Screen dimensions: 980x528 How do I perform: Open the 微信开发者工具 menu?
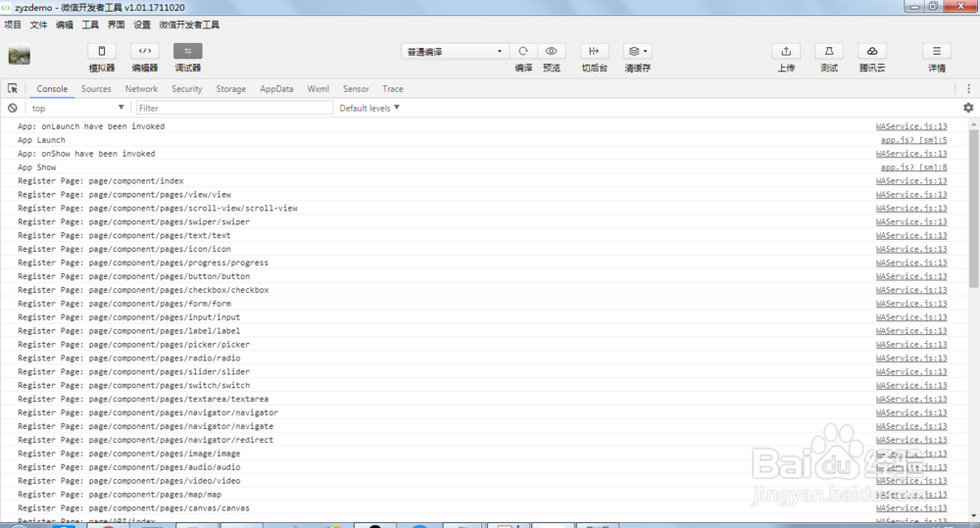click(189, 25)
